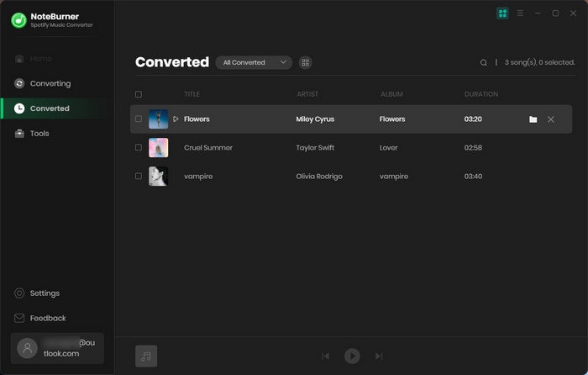Click artist Olivia Rodrigo
Viewport: 588px width, 375px height.
(319, 176)
